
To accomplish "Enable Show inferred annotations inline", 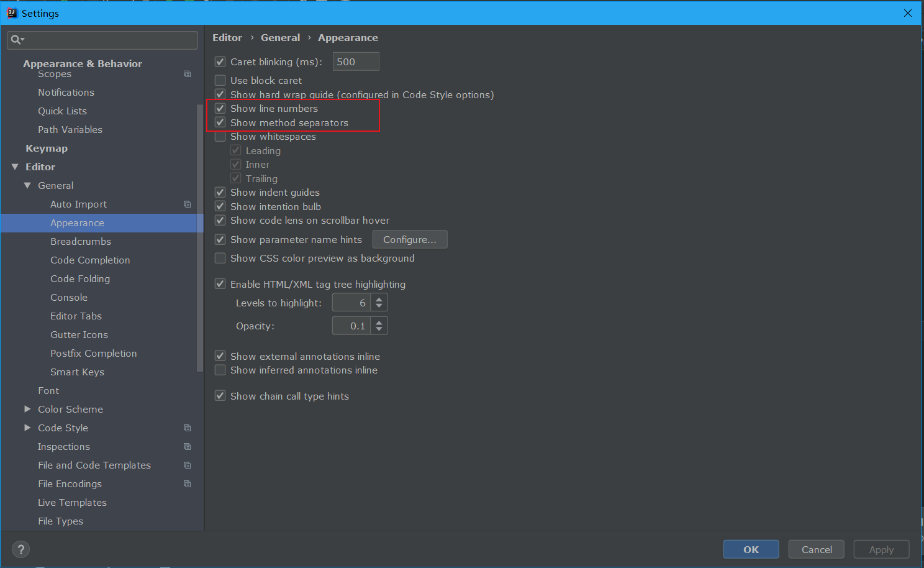I will (220, 370).
